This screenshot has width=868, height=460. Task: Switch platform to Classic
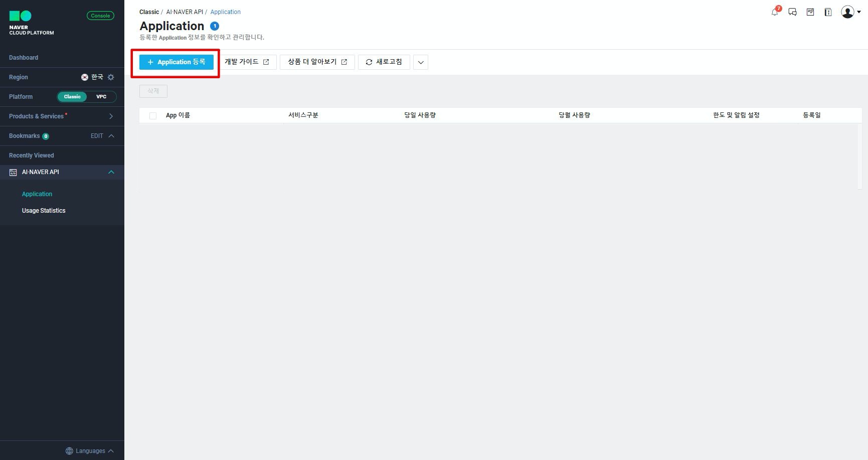pos(72,97)
